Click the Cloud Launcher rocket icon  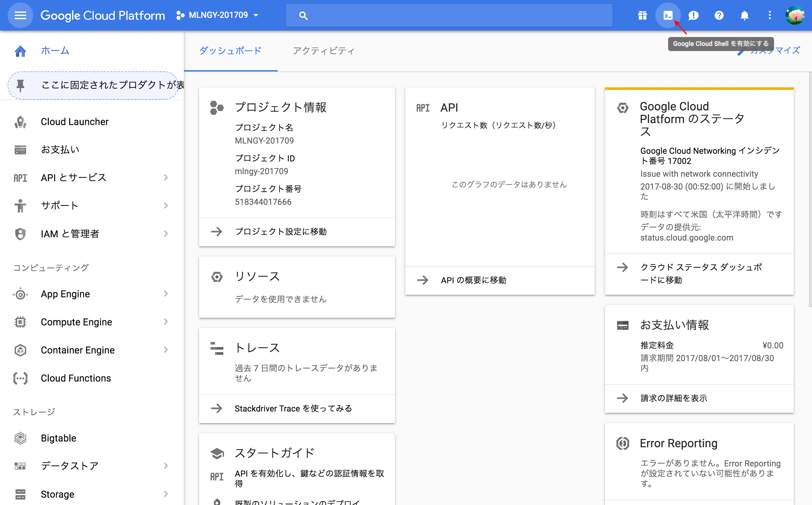coord(20,122)
